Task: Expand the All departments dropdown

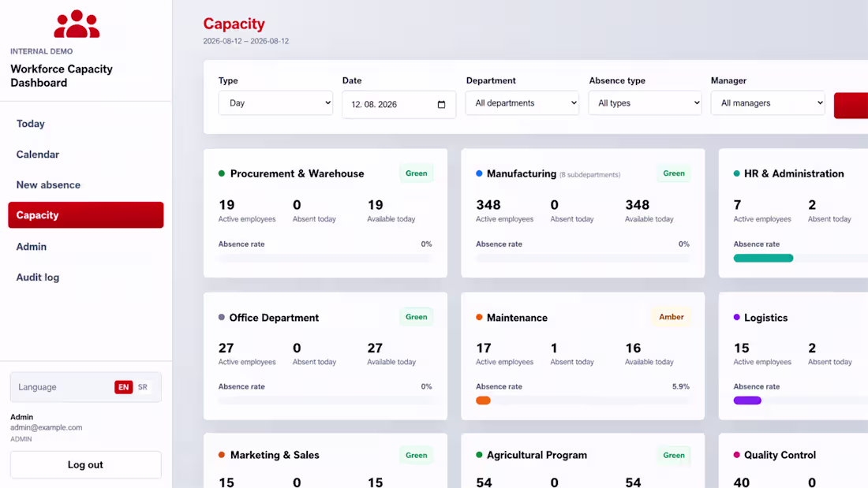Action: 522,103
